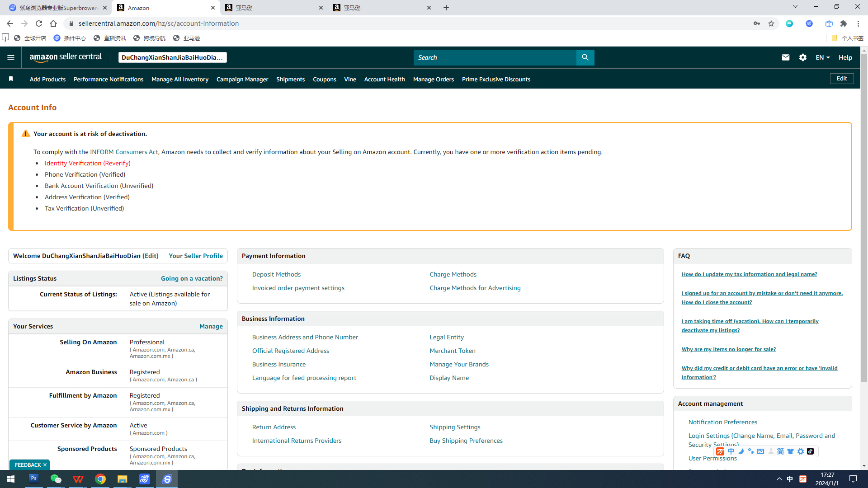
Task: Click Manage in Your Services
Action: click(x=211, y=326)
